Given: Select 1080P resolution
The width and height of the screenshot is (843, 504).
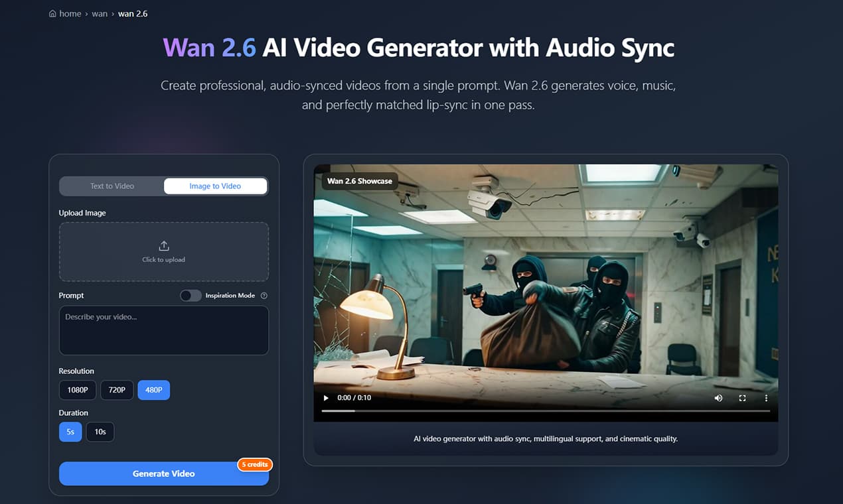Looking at the screenshot, I should [77, 390].
